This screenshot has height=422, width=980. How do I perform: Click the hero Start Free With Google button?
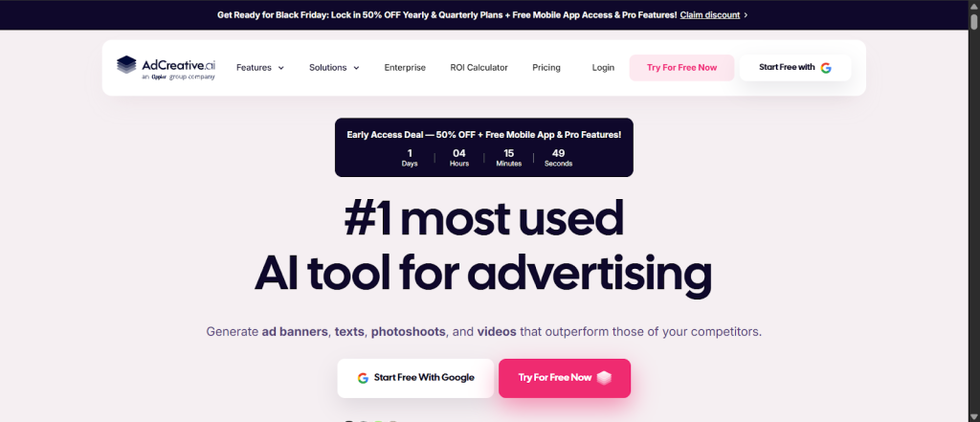coord(415,378)
